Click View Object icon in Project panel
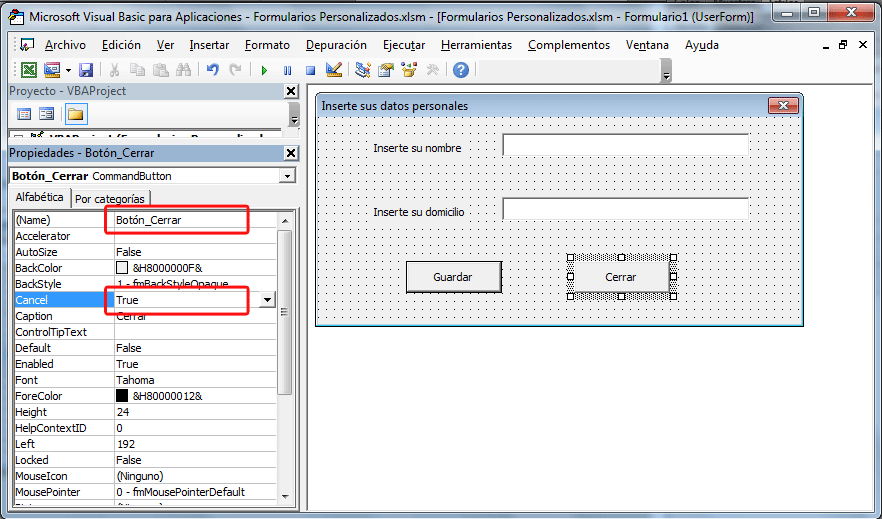The height and width of the screenshot is (519, 882). [x=47, y=114]
